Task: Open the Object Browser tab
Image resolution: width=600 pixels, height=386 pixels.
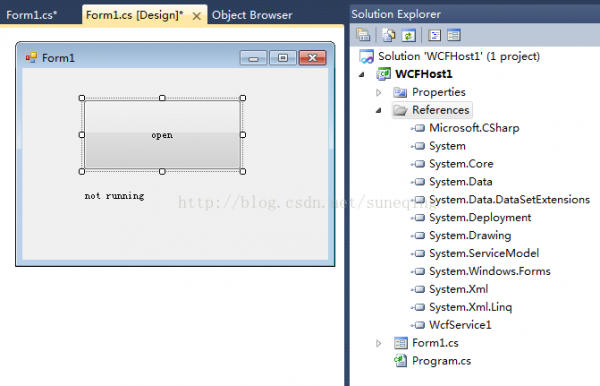Action: tap(252, 15)
